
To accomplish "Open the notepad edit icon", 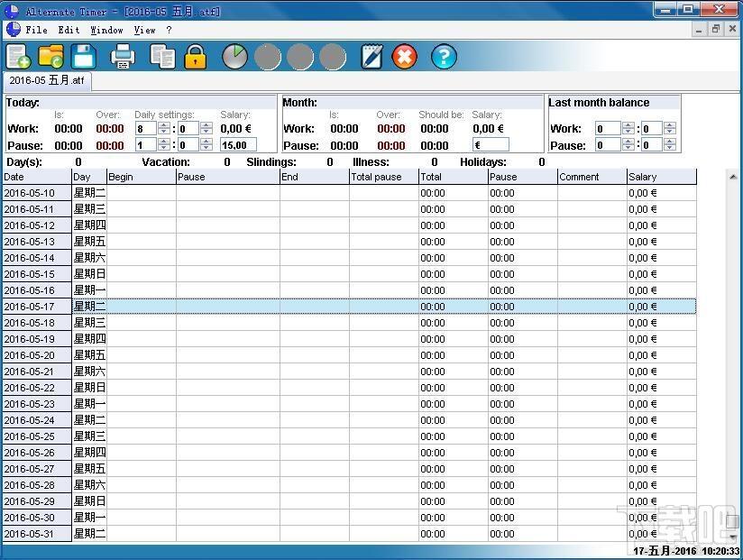I will pos(372,57).
